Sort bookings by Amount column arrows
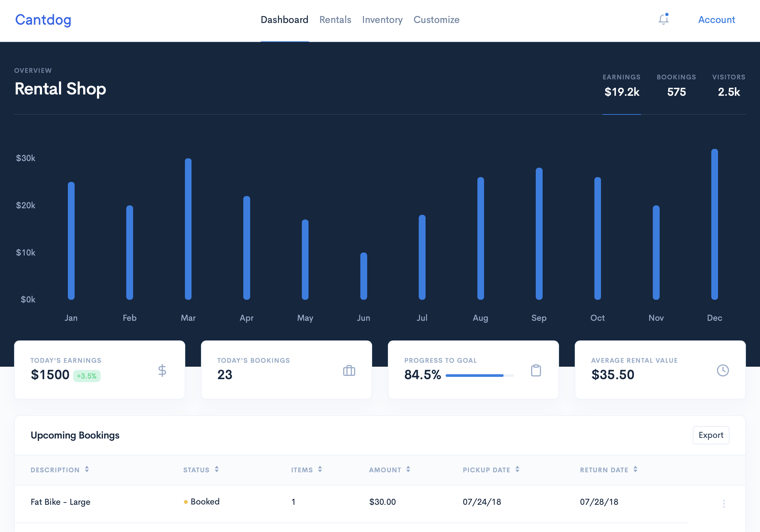The image size is (760, 532). coord(408,469)
